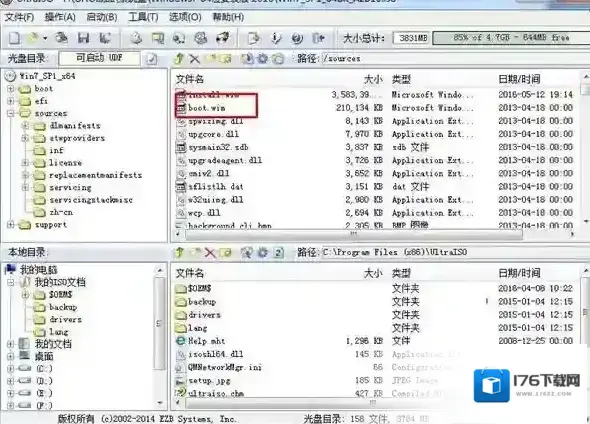The width and height of the screenshot is (590, 424).
Task: Click the green Up arrow in local toolbar
Action: (x=179, y=252)
